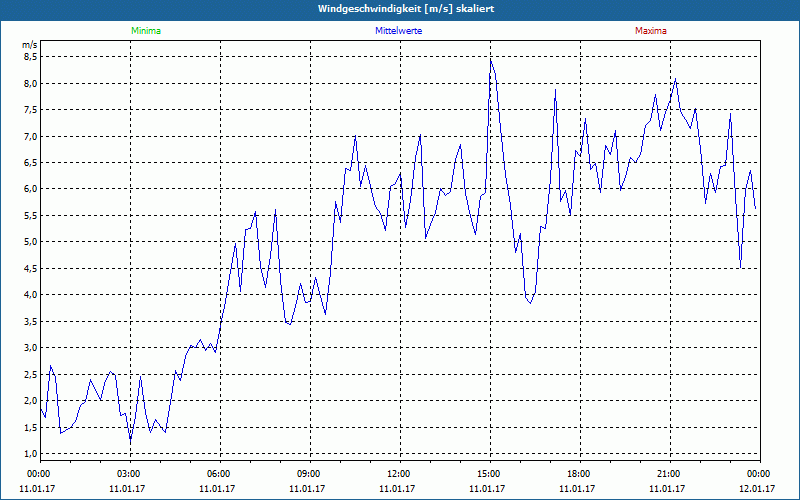Viewport: 800px width, 500px height.
Task: Click the green Minima legend label
Action: (x=146, y=31)
